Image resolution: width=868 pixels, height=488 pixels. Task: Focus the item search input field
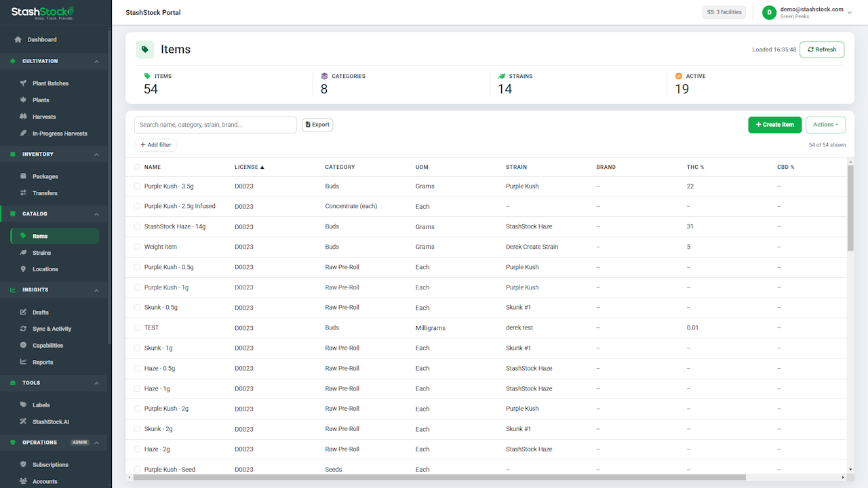(216, 125)
